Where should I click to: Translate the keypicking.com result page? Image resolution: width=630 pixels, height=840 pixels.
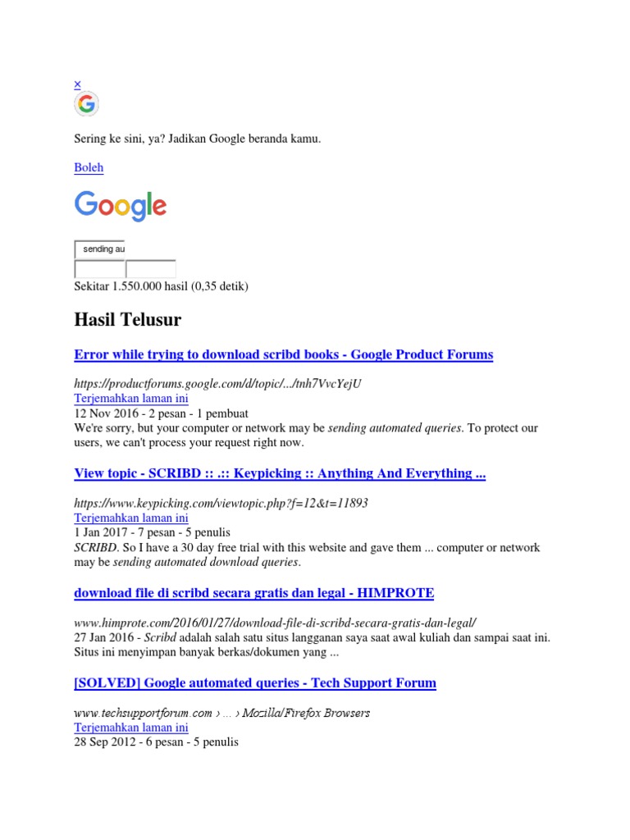(131, 518)
